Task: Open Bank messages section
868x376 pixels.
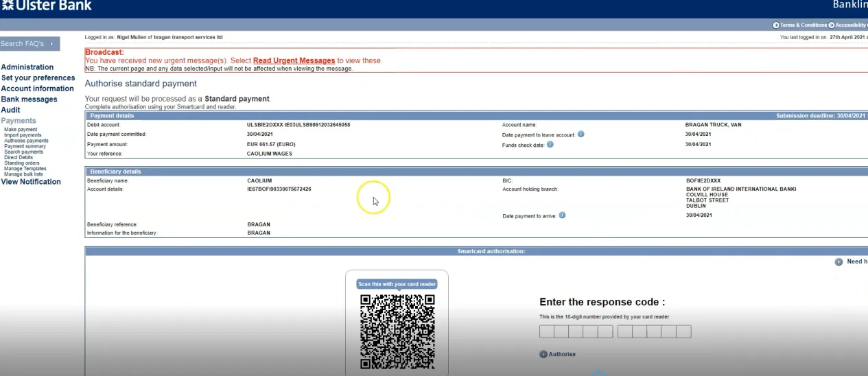Action: click(x=29, y=99)
